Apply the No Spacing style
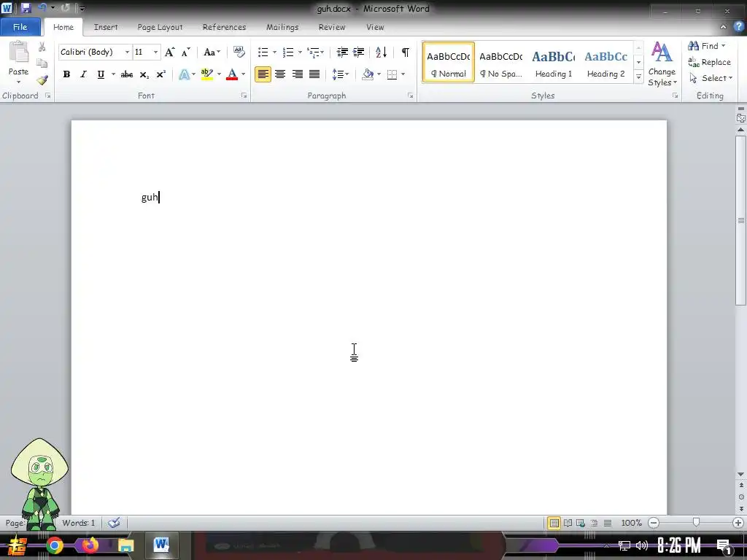The image size is (747, 560). pos(500,63)
